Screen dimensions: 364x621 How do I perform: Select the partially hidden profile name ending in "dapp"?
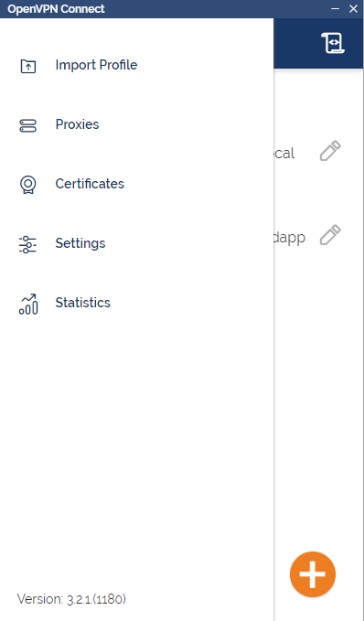click(x=290, y=238)
